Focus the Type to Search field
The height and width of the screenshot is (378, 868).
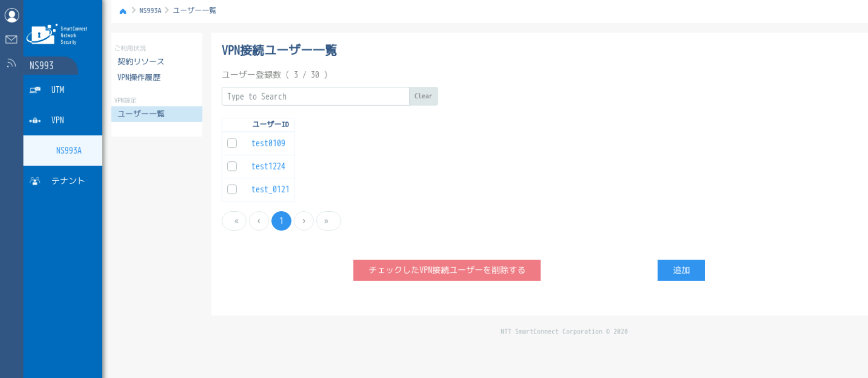coord(315,96)
